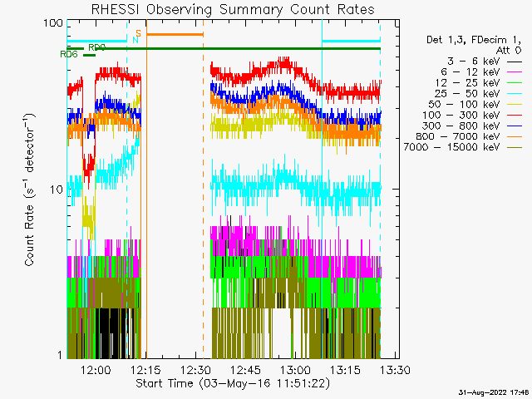The height and width of the screenshot is (399, 532).
Task: Click the '100' y-axis tick label
Action: (x=53, y=23)
